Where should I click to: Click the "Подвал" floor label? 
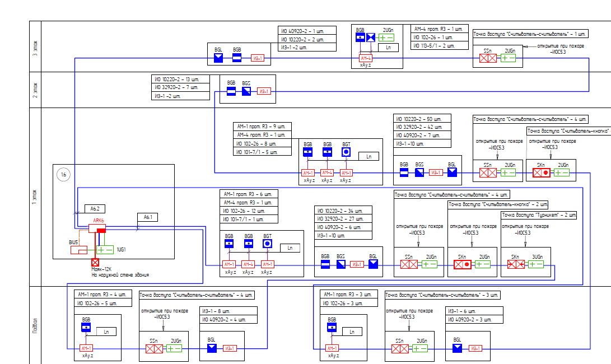tap(35, 324)
